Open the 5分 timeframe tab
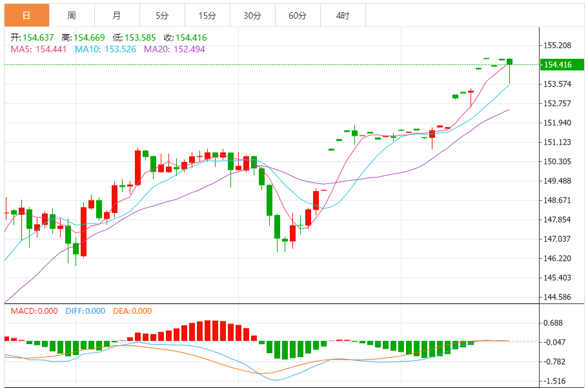588x388 pixels. coord(162,15)
